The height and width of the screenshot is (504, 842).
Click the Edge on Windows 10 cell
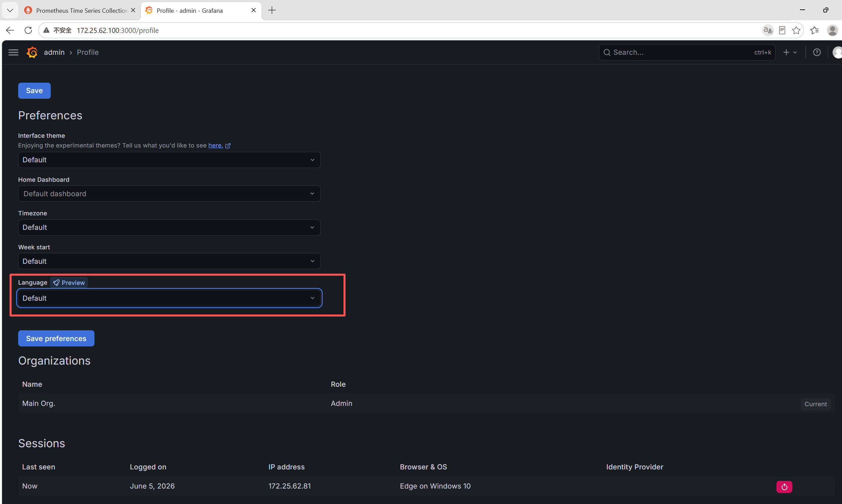pos(435,486)
